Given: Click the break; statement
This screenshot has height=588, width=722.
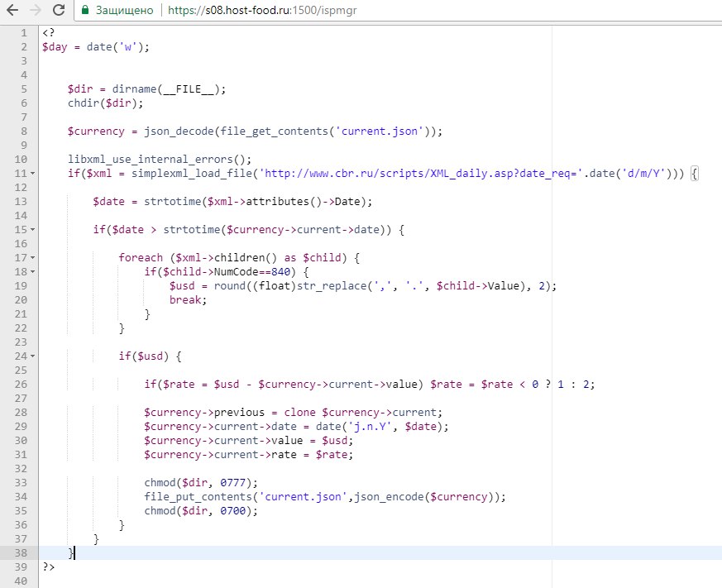Looking at the screenshot, I should [x=188, y=299].
